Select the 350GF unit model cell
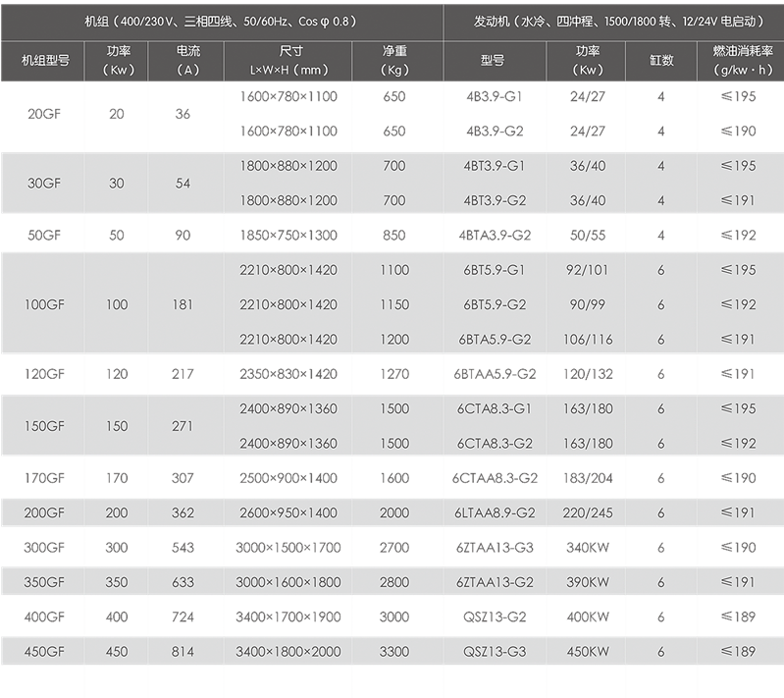 pyautogui.click(x=44, y=582)
